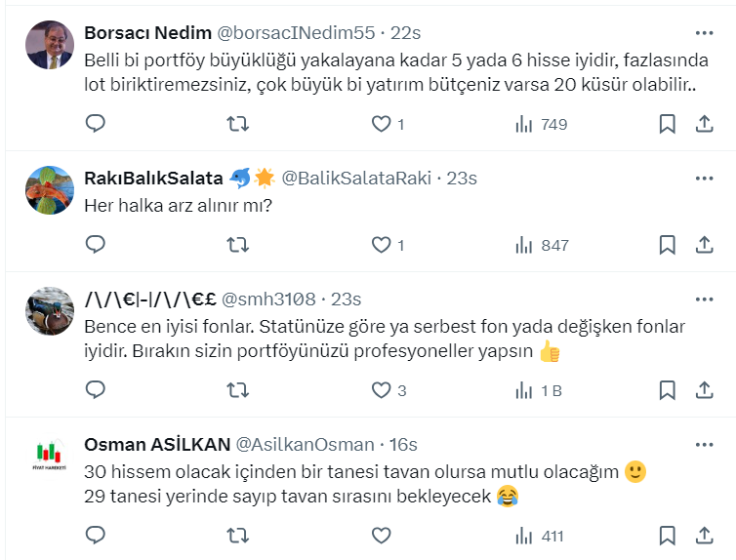Screen dimensions: 736x560
Task: Like Borsacı Nedim's tweet
Action: click(x=381, y=124)
